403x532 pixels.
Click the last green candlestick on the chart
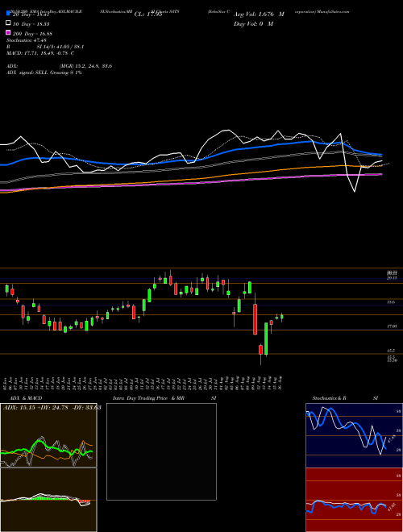[x=282, y=317]
